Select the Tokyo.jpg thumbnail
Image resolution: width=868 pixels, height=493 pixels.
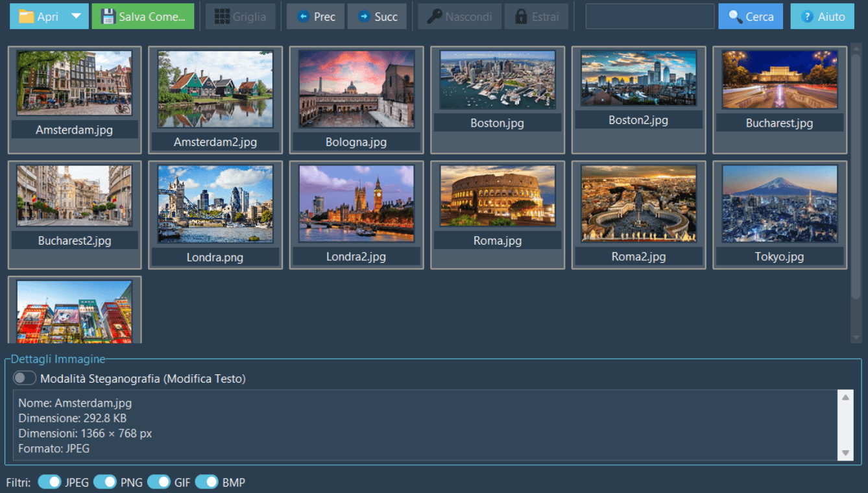779,204
